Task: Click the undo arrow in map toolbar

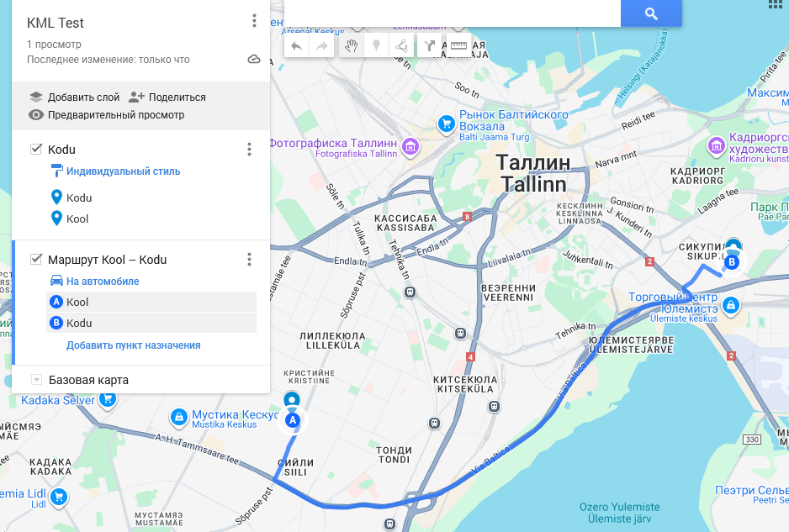Action: point(296,47)
